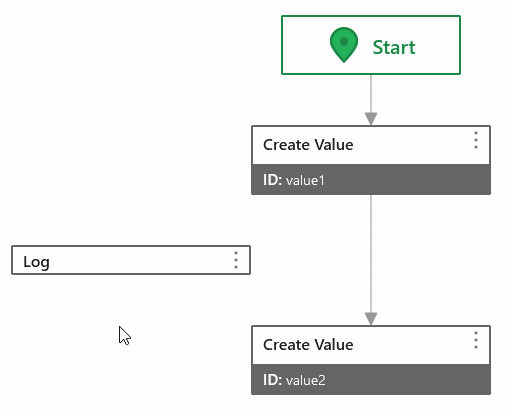Click the Log title text
Screen dimensions: 511x414
click(36, 262)
